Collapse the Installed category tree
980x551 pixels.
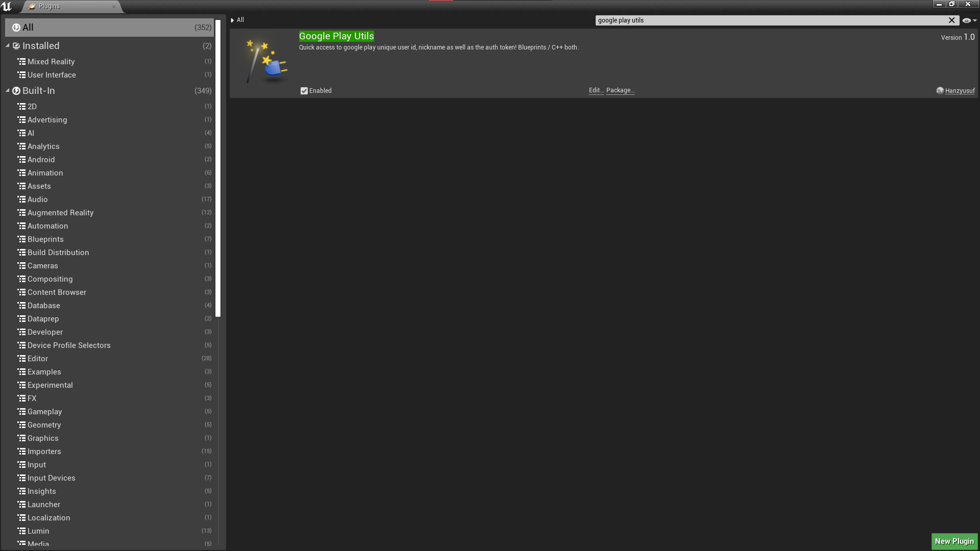8,46
